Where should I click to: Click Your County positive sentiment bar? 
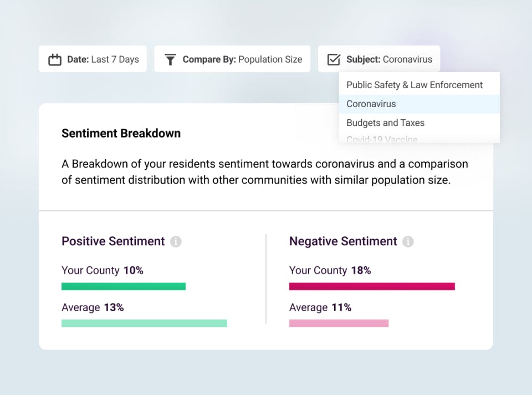pos(123,286)
